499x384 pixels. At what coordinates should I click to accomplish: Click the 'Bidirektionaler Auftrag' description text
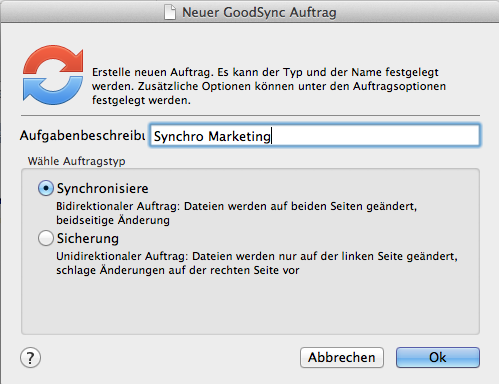(x=236, y=213)
